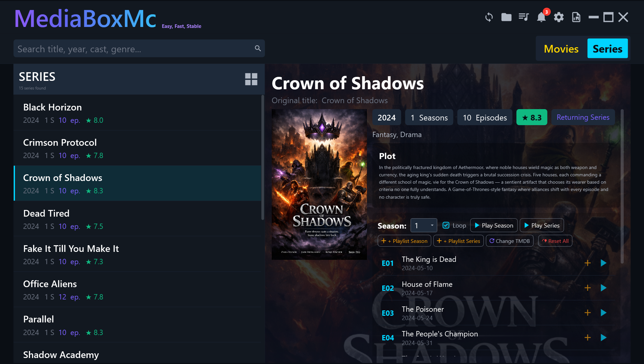Viewport: 644px width, 364px height.
Task: Click the Reset All button
Action: point(555,241)
